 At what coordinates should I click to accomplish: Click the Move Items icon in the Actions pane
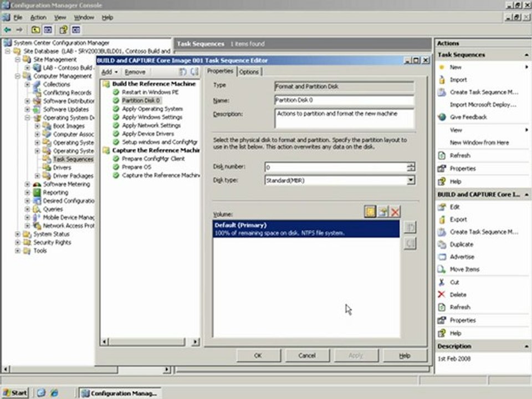(442, 269)
